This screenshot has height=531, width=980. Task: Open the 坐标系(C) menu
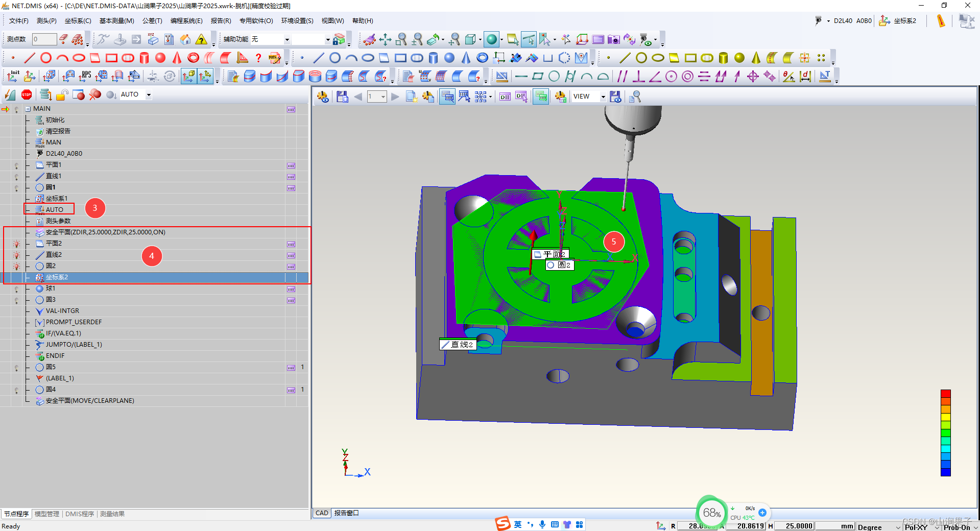coord(78,21)
